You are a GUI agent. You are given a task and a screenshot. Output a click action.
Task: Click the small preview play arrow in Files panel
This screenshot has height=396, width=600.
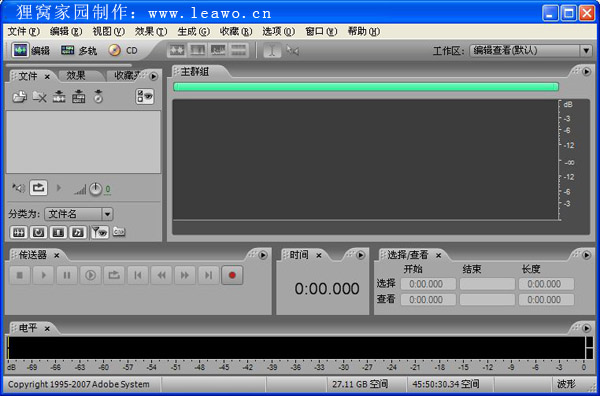pyautogui.click(x=59, y=188)
